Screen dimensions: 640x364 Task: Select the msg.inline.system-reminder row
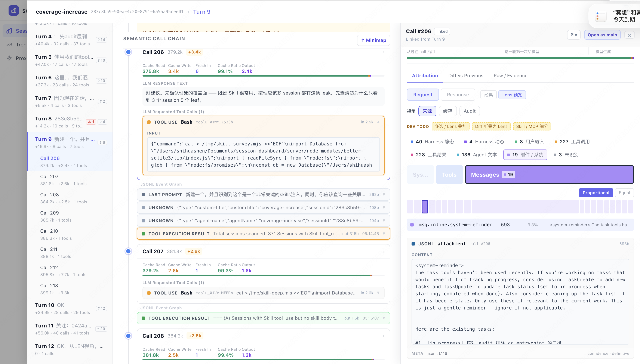click(x=520, y=225)
